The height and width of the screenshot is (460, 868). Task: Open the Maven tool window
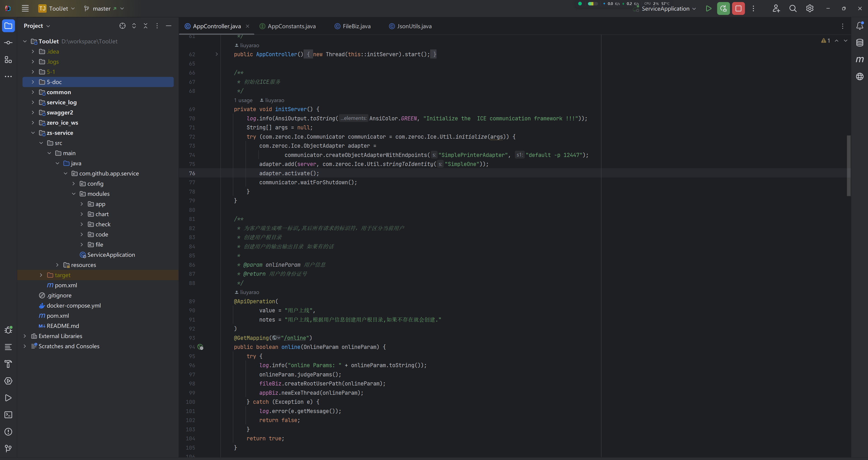click(x=860, y=59)
